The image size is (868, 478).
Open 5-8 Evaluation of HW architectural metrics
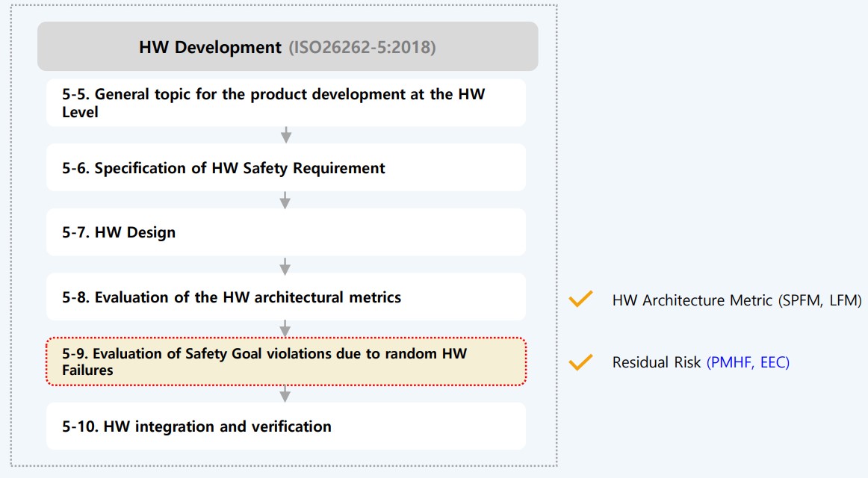(232, 297)
